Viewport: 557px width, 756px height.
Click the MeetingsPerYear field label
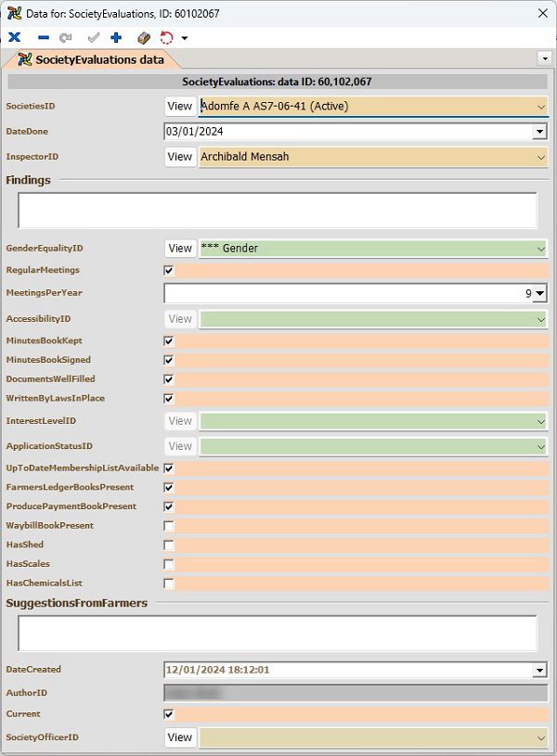pyautogui.click(x=44, y=293)
